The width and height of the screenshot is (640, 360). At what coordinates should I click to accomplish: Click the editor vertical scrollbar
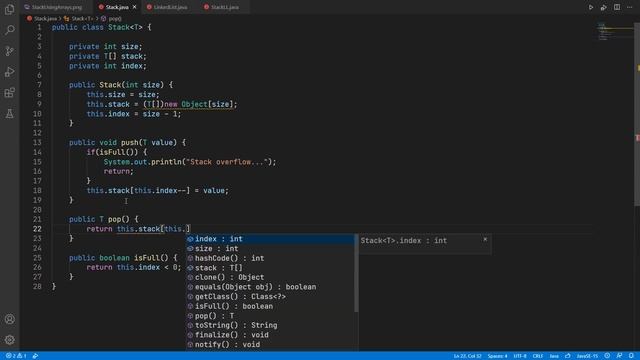tap(637, 114)
